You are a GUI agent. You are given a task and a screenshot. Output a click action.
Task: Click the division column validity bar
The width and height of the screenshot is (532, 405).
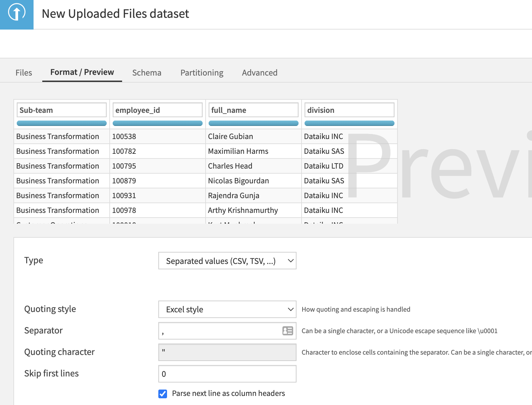click(350, 123)
